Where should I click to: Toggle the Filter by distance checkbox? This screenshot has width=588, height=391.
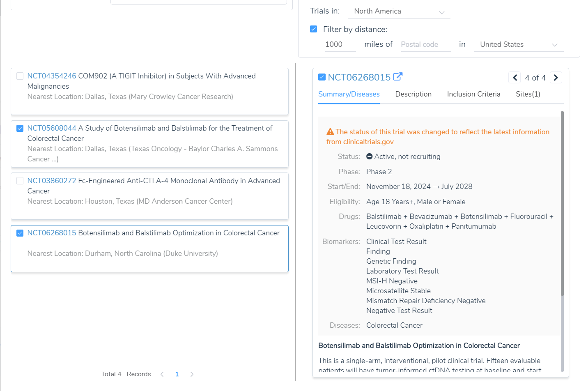pos(314,29)
